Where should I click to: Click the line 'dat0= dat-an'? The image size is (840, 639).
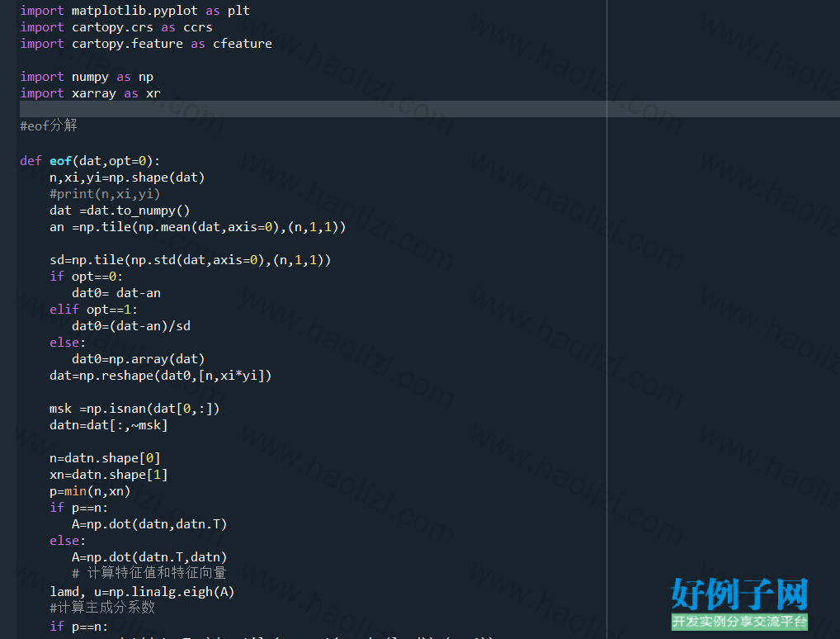pyautogui.click(x=116, y=293)
